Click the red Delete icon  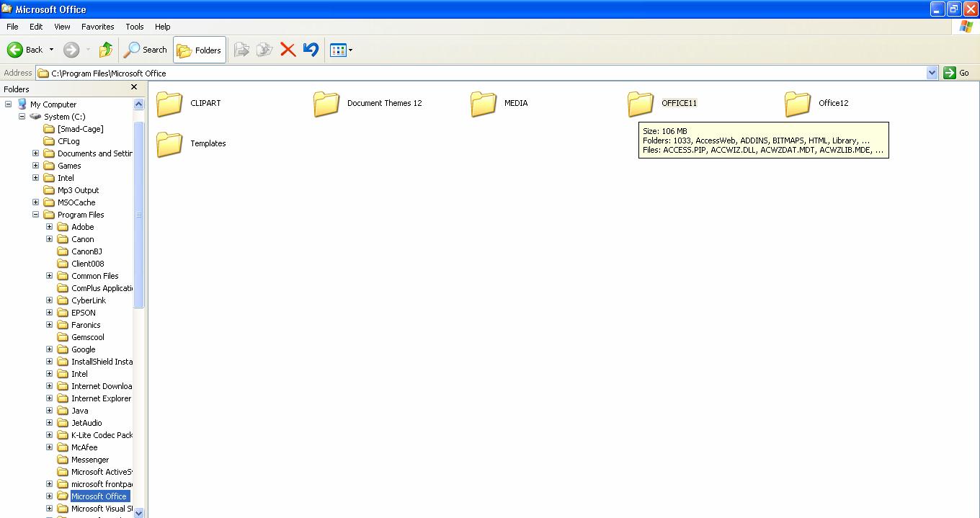pyautogui.click(x=288, y=50)
